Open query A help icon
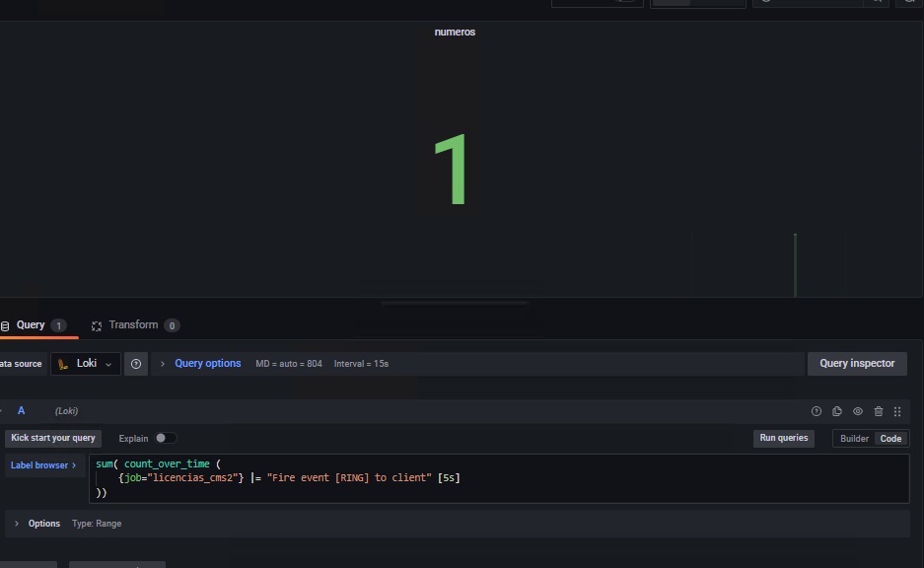Image resolution: width=924 pixels, height=568 pixels. (x=817, y=411)
